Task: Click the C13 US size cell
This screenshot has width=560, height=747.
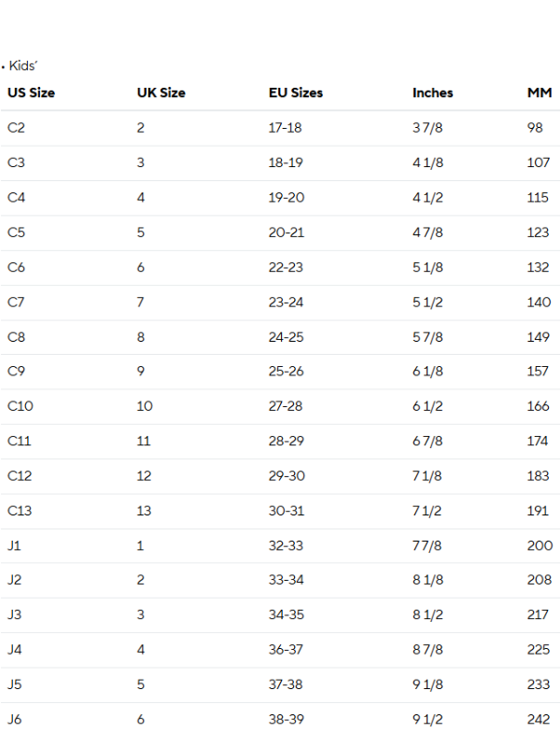Action: coord(20,511)
